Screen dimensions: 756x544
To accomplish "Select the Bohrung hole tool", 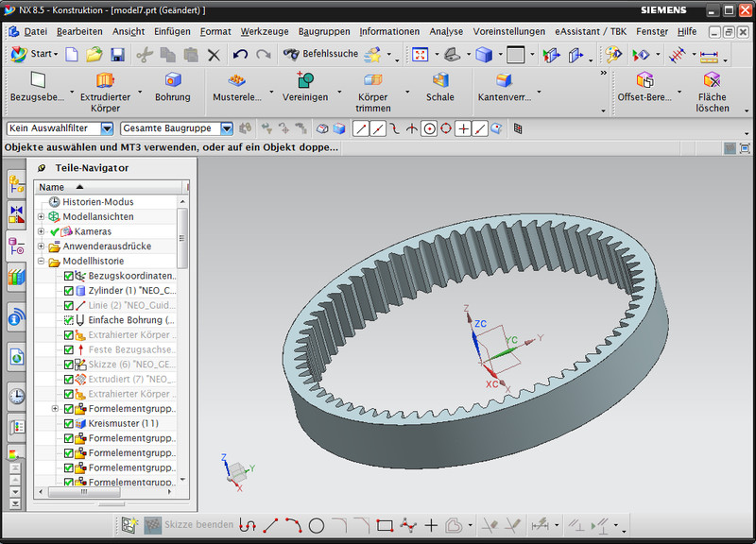I will (x=173, y=80).
